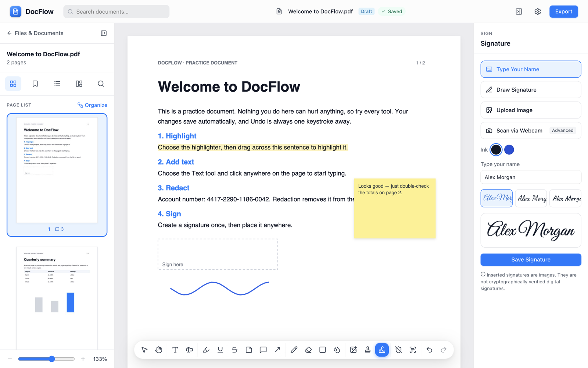The image size is (588, 368).
Task: Select the underline annotation tool
Action: tap(220, 350)
